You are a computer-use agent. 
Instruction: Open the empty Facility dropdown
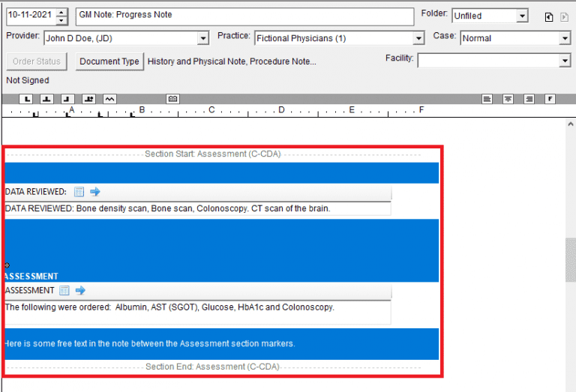565,61
